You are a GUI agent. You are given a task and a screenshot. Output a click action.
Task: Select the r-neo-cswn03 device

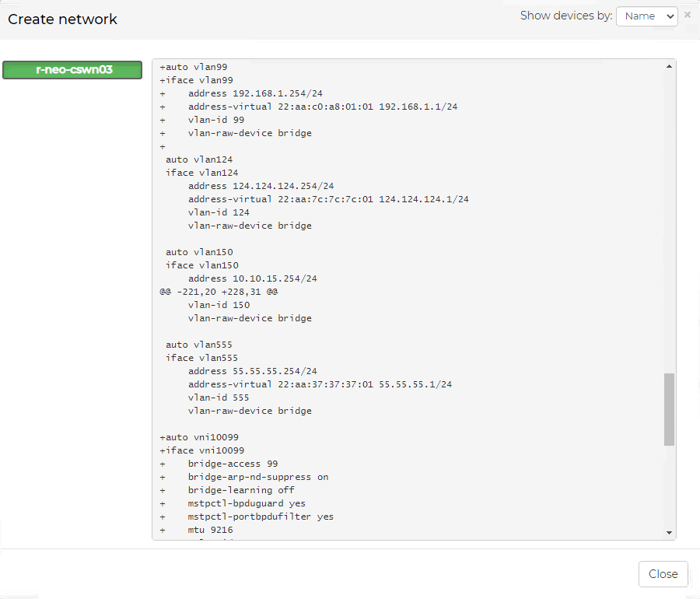pyautogui.click(x=73, y=70)
